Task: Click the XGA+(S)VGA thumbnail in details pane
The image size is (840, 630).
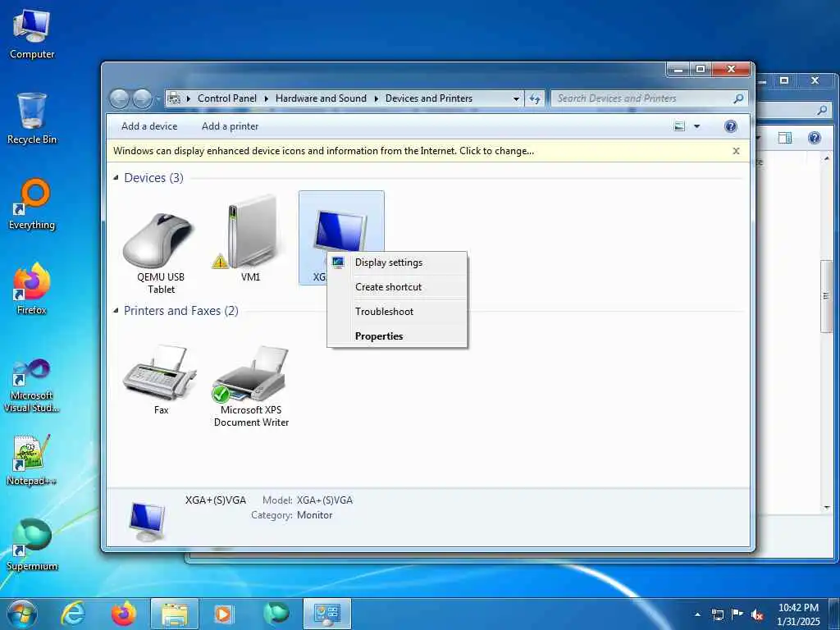Action: tap(148, 521)
